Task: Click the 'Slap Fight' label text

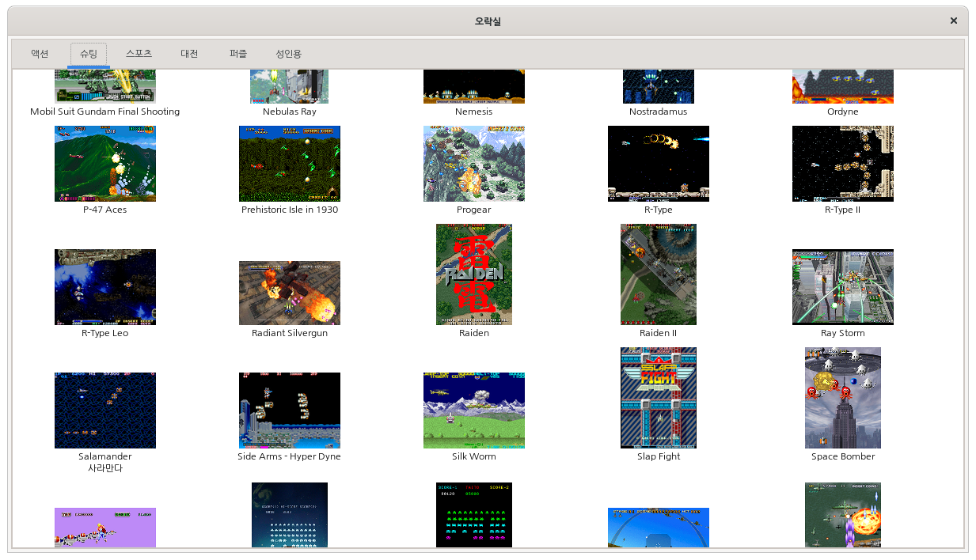Action: tap(659, 456)
